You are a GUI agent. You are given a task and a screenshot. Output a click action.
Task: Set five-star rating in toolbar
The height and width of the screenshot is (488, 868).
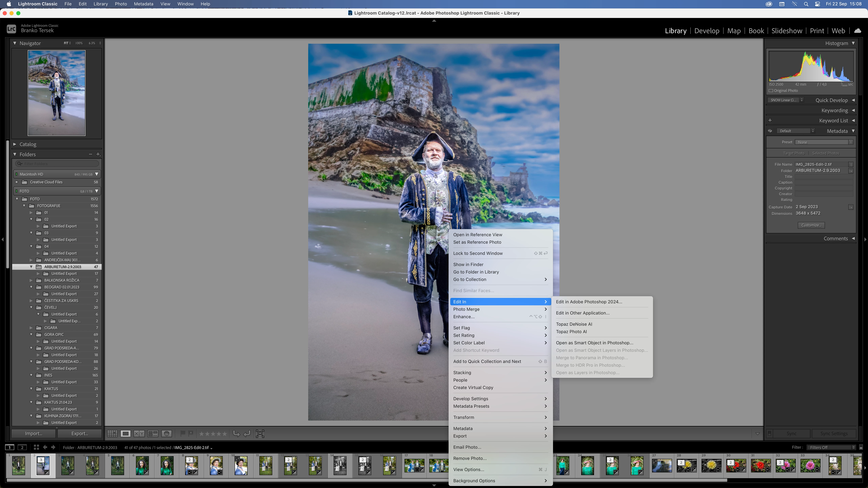225,434
